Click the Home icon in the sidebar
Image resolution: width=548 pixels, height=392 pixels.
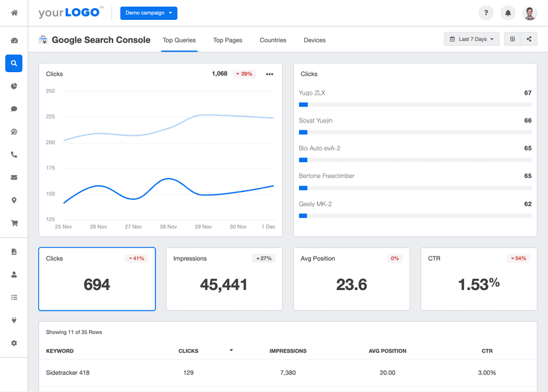pos(13,12)
